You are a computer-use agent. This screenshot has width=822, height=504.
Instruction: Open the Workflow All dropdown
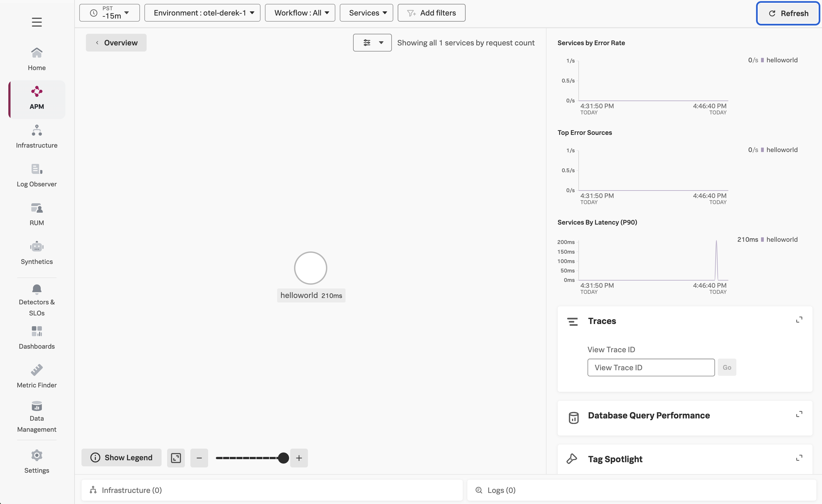coord(300,13)
